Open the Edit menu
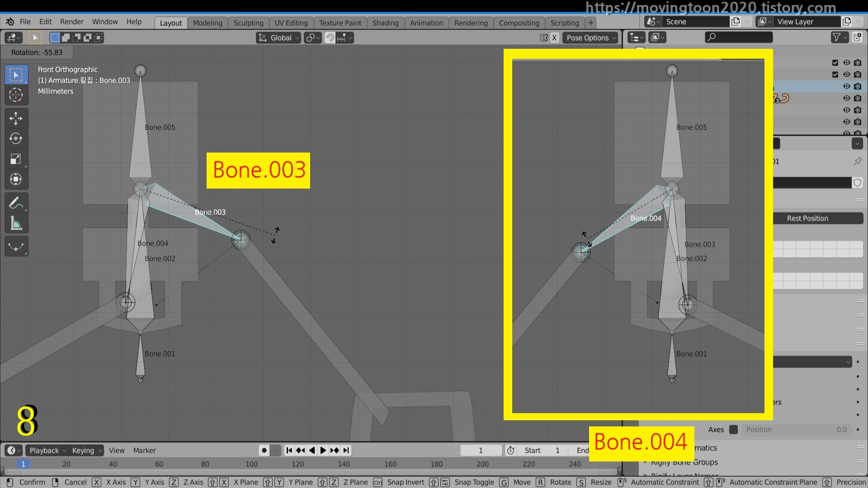 click(45, 22)
